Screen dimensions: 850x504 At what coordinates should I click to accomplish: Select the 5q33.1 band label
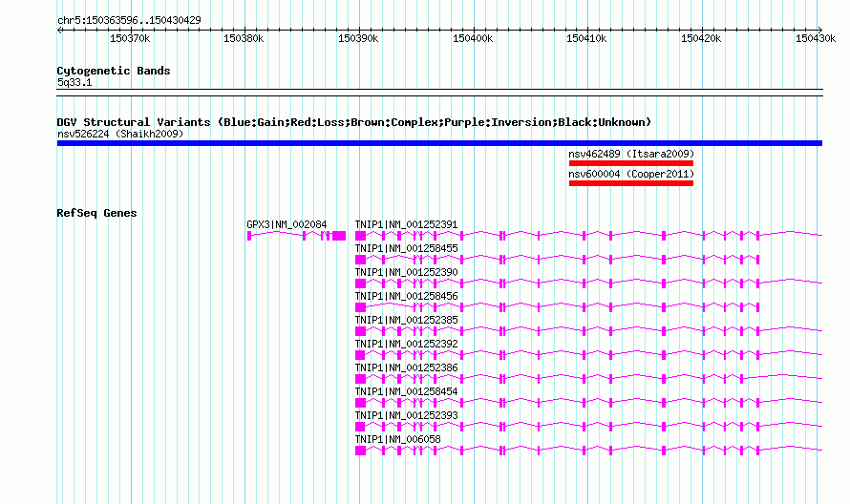(x=74, y=82)
